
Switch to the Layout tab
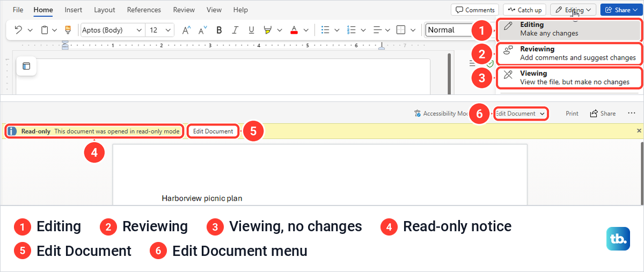105,10
